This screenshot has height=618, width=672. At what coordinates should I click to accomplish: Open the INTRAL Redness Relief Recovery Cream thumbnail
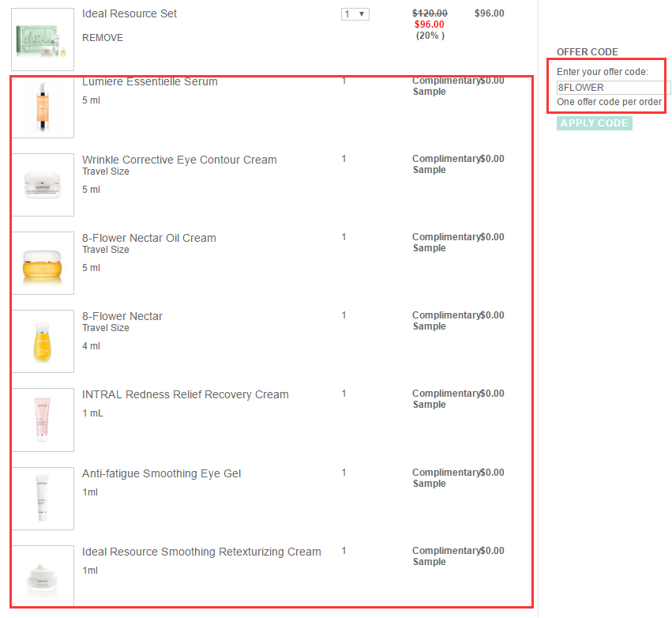click(43, 420)
